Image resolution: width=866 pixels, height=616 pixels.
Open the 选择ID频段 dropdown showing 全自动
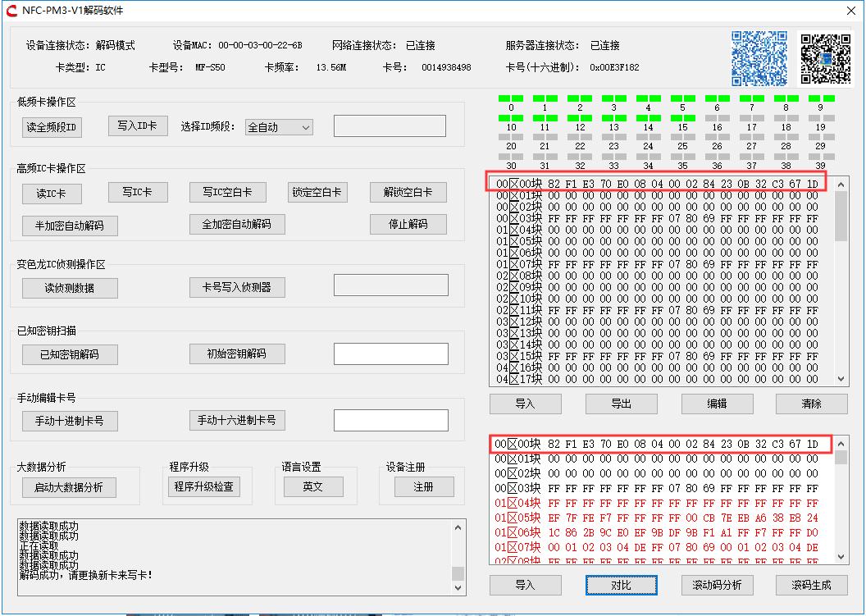279,127
